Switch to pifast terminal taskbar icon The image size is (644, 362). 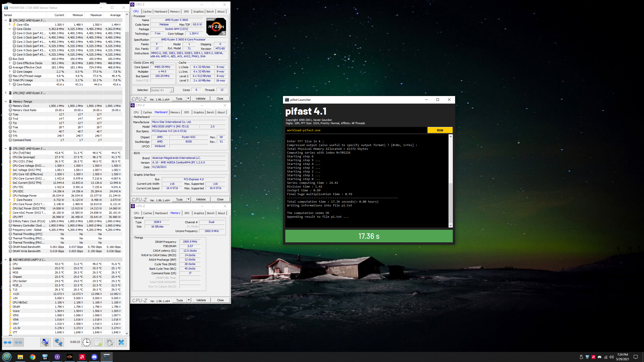(x=107, y=357)
